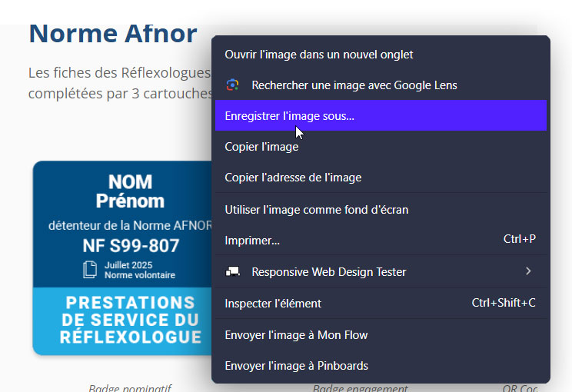Image resolution: width=572 pixels, height=392 pixels.
Task: Click "Imprimer..." in the context menu
Action: click(x=252, y=240)
